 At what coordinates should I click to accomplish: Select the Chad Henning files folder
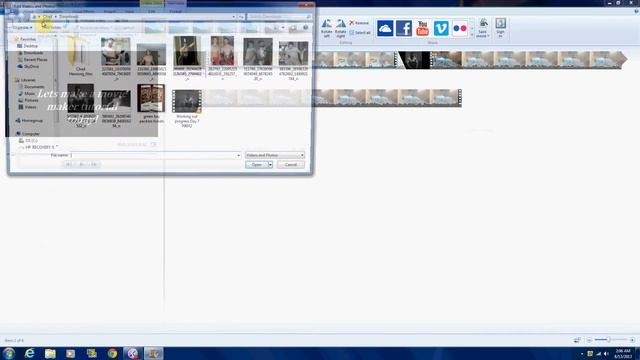(x=80, y=56)
